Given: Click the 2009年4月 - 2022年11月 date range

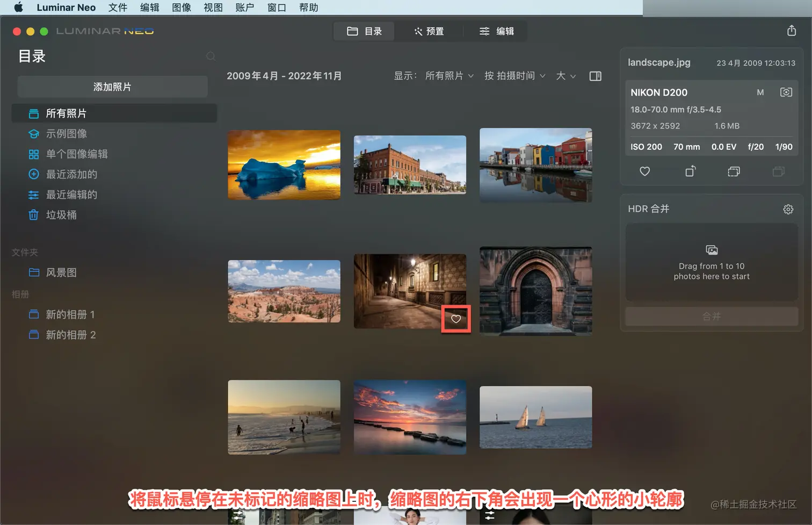Looking at the screenshot, I should 284,76.
